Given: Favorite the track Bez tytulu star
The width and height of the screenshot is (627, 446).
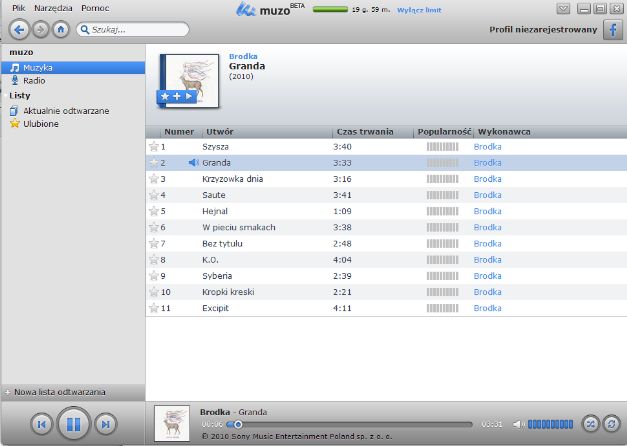Looking at the screenshot, I should coord(154,244).
